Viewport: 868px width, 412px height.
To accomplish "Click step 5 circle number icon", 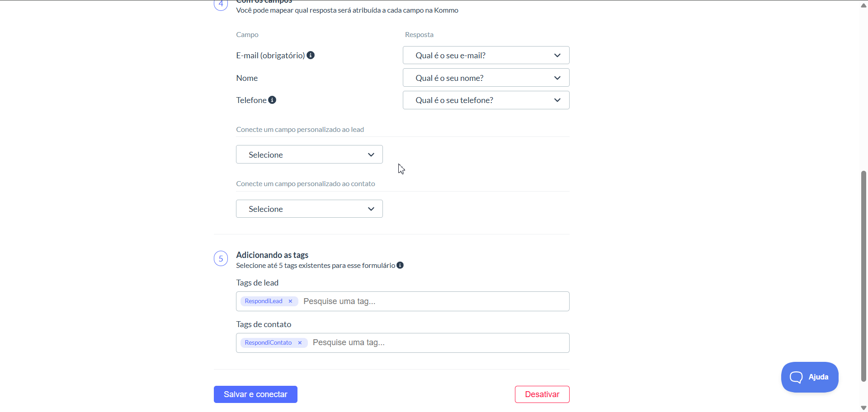I will tap(221, 259).
